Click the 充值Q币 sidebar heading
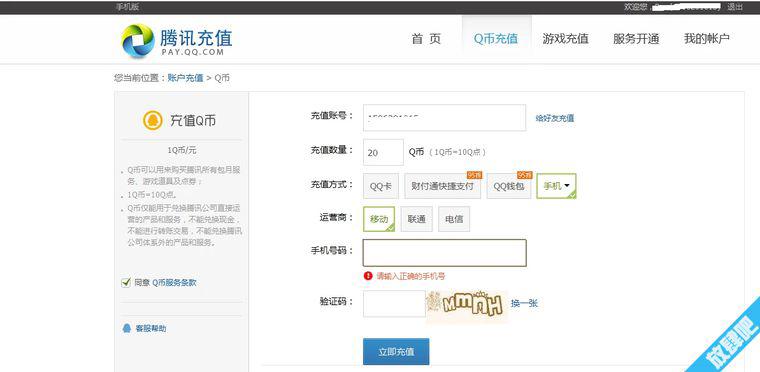The image size is (760, 372). (x=193, y=121)
